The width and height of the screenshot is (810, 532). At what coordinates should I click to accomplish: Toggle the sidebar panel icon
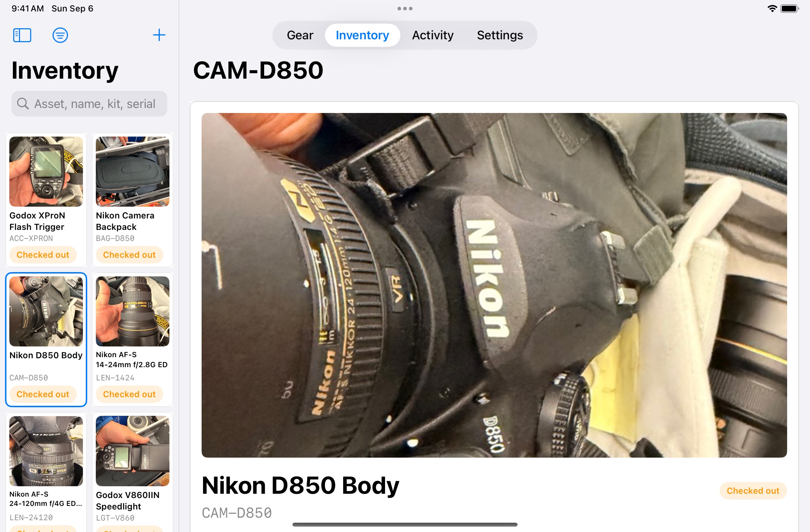(22, 35)
